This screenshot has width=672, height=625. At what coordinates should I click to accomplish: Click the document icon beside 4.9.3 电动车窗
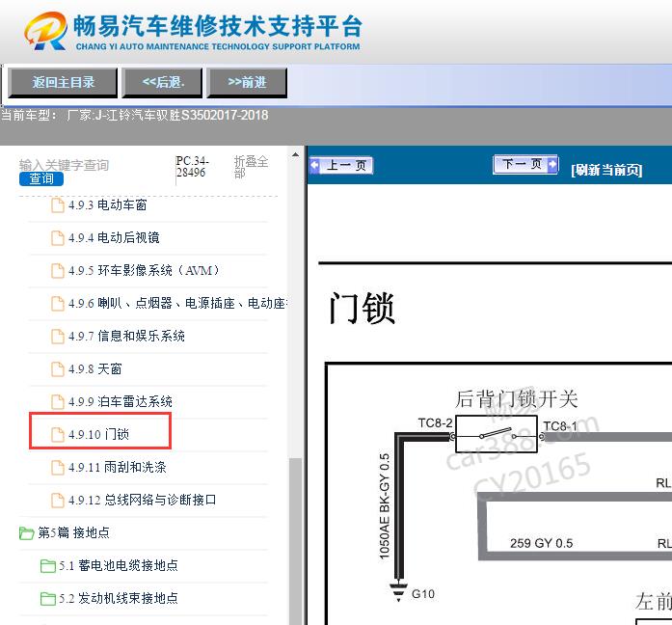tap(58, 205)
